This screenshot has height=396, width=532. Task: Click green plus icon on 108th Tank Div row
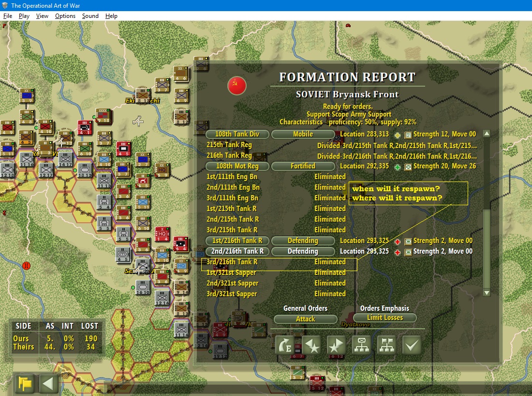point(397,135)
